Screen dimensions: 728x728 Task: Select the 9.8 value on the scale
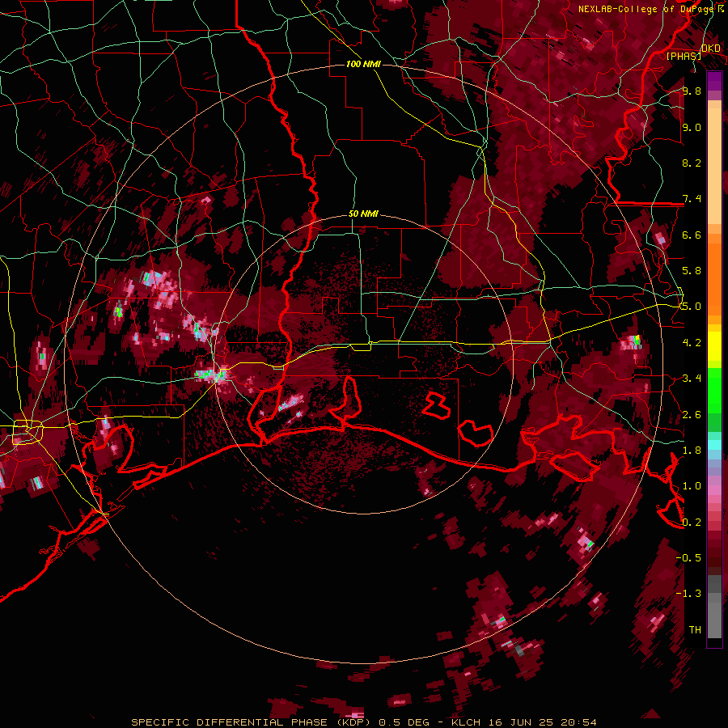pos(692,91)
